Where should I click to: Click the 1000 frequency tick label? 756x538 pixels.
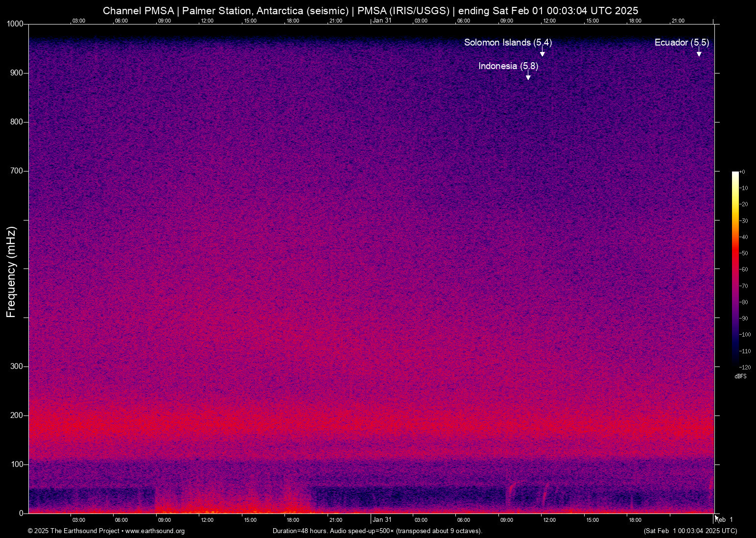point(15,24)
